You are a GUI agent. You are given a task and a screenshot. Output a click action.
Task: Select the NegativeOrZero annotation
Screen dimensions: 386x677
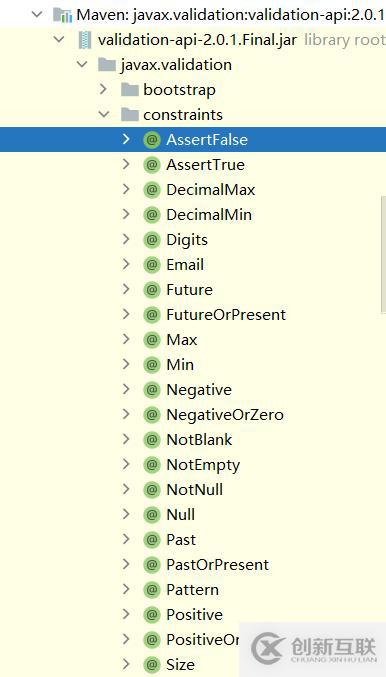pyautogui.click(x=225, y=415)
